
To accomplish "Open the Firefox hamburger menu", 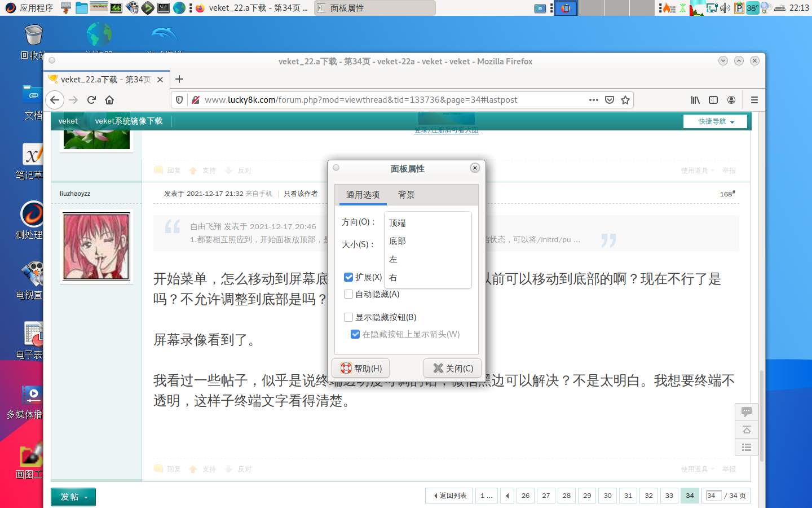I will 754,100.
